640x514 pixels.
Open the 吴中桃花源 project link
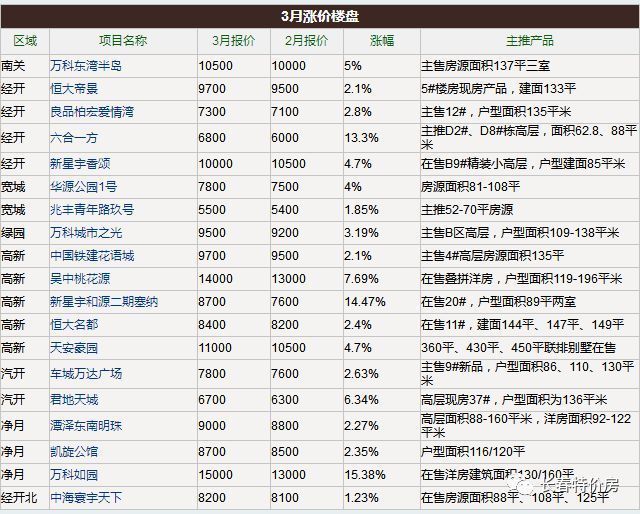pyautogui.click(x=80, y=278)
